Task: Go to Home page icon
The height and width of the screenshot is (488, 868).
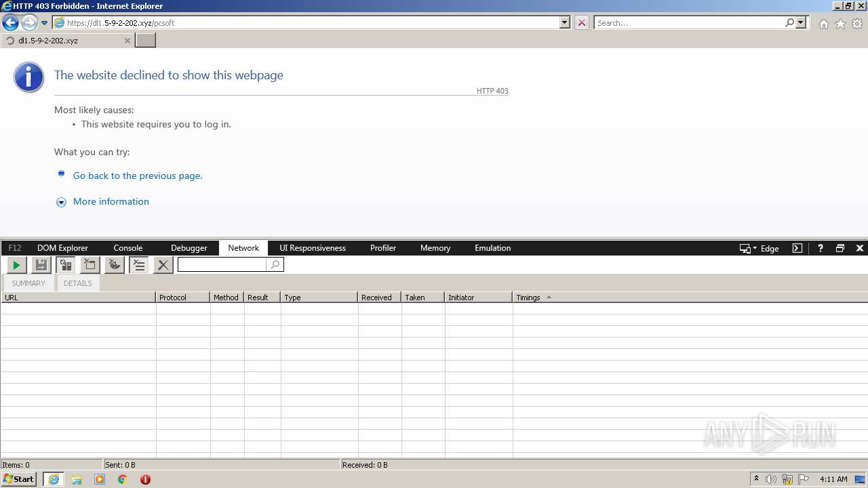Action: click(x=823, y=24)
